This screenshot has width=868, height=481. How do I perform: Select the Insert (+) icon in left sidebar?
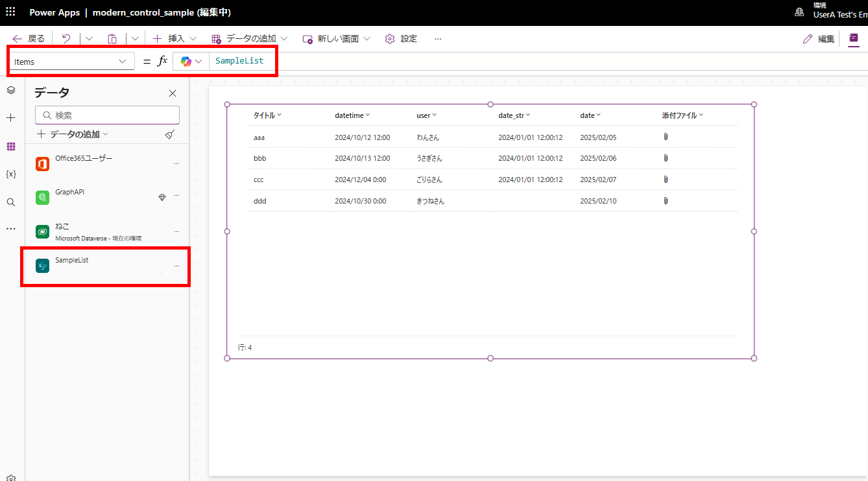click(x=10, y=117)
